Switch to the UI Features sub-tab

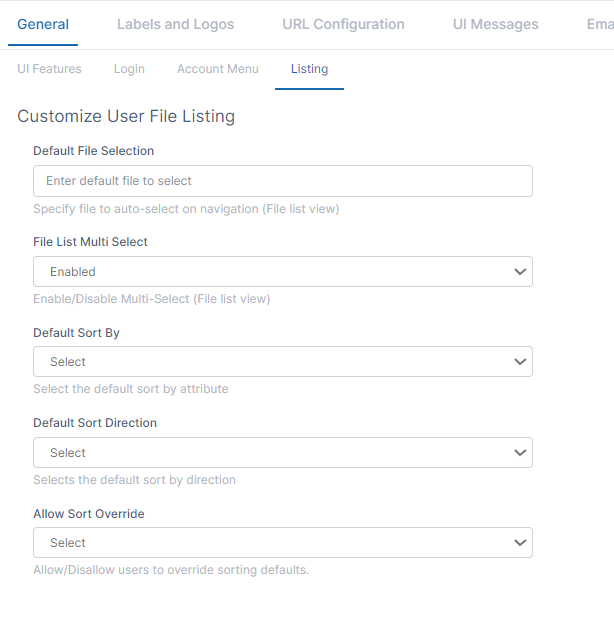pyautogui.click(x=49, y=69)
